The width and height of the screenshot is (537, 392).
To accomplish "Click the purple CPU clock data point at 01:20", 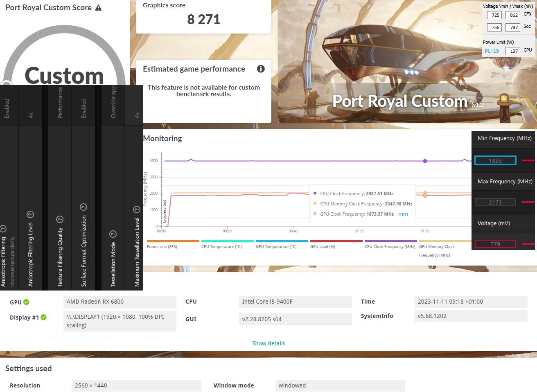I will (x=425, y=161).
